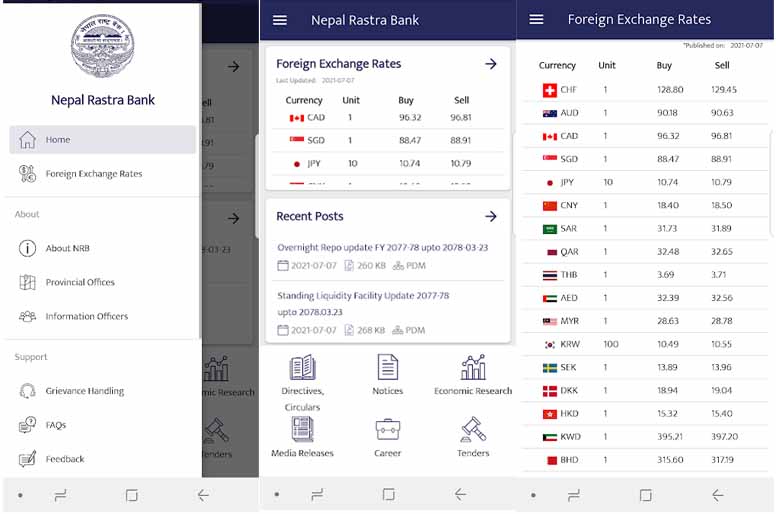776x514 pixels.
Task: Tap the KWD Kuwait flag icon
Action: click(x=550, y=437)
